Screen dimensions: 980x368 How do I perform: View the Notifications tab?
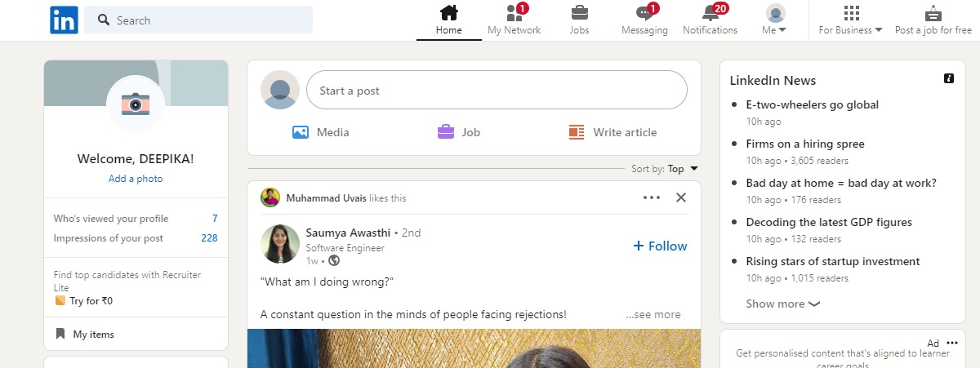pos(710,20)
